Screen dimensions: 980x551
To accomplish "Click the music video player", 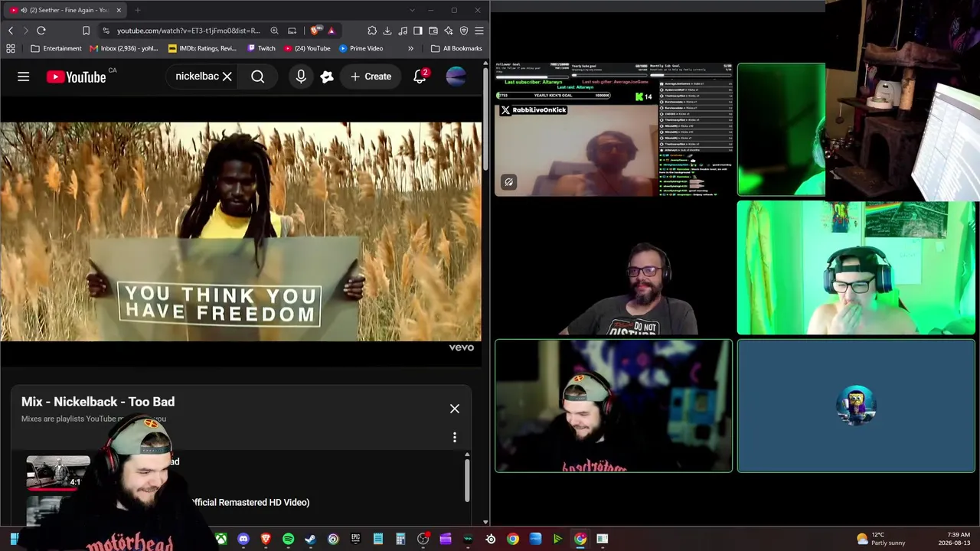I will [240, 231].
